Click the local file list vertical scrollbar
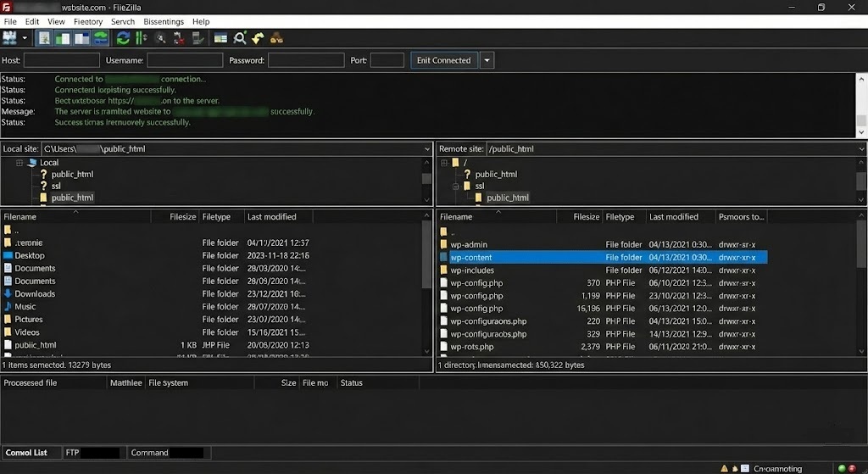The image size is (868, 474). [x=427, y=284]
